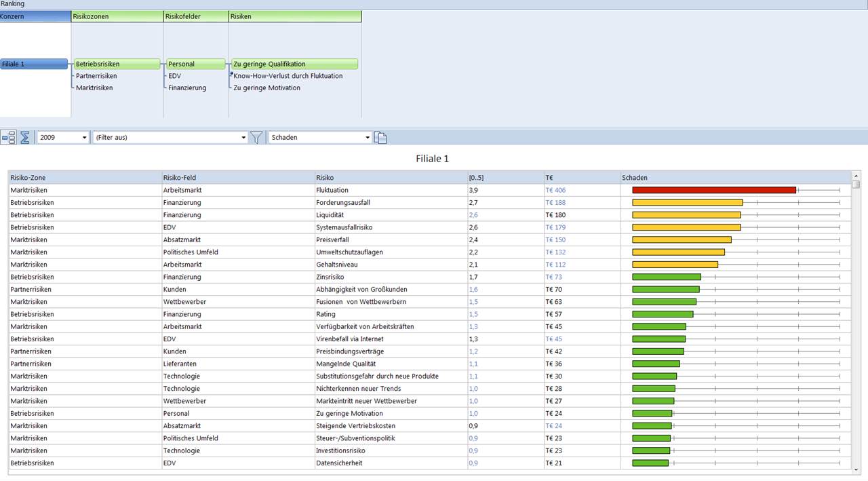Click the T€ 406 value link
868x481 pixels.
coord(555,190)
